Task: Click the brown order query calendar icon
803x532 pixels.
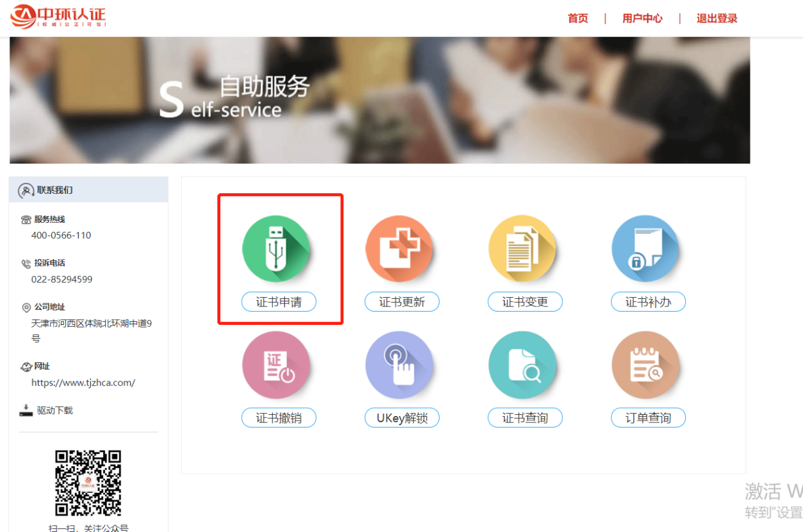Action: (645, 365)
